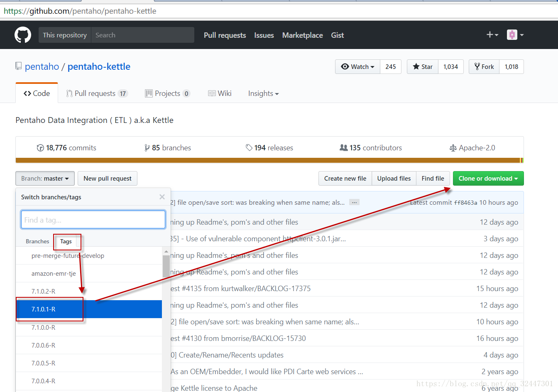Open commit from kurtwalker/BACKLOG-17375

click(x=241, y=289)
